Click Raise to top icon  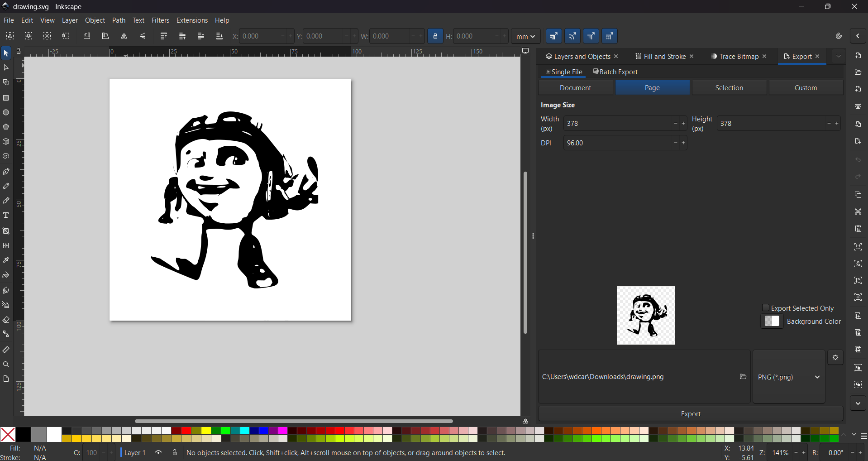coord(164,36)
